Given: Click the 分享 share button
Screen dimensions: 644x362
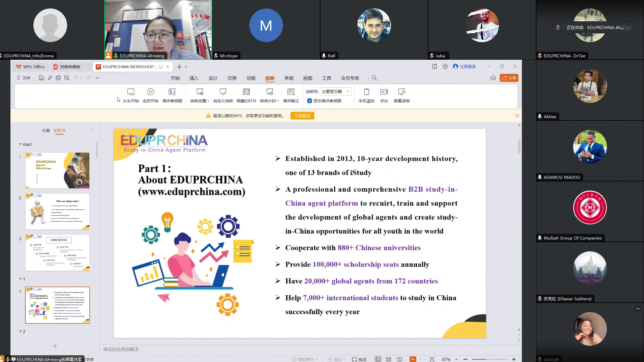Looking at the screenshot, I should coord(509,78).
